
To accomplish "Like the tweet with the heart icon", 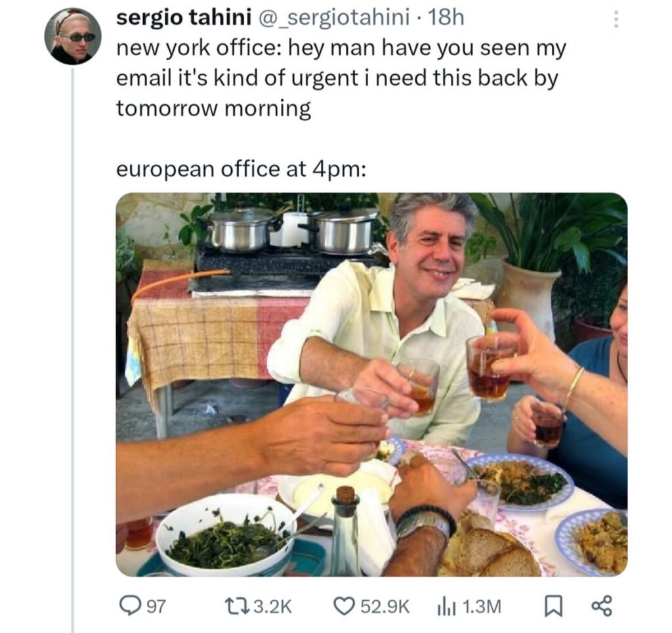I will pyautogui.click(x=344, y=605).
